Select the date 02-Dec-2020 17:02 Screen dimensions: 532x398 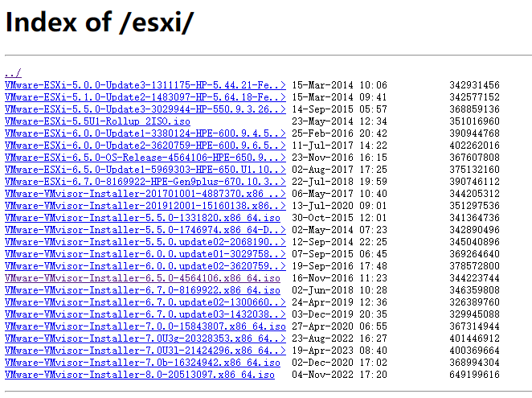(x=339, y=363)
